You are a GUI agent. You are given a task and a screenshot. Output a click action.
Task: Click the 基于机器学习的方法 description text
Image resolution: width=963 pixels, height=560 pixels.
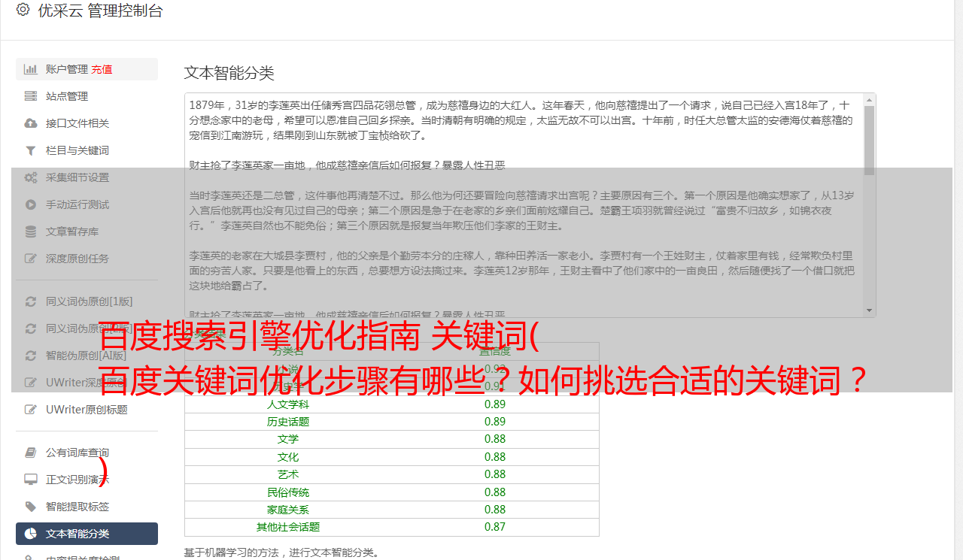pos(282,552)
